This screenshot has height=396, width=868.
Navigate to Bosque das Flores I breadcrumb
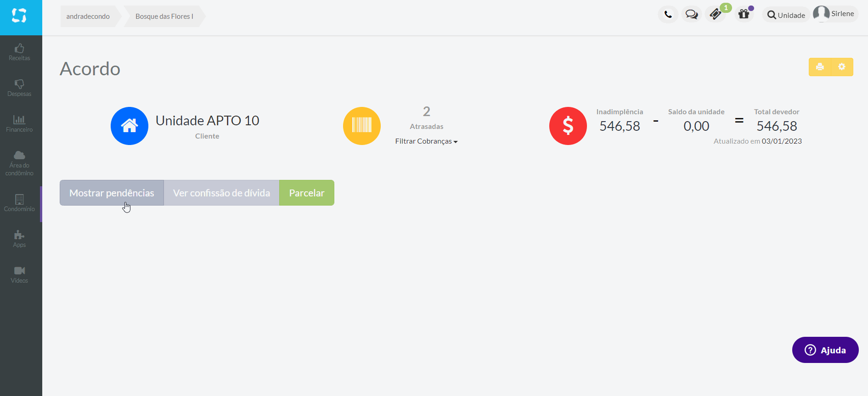[x=164, y=17]
